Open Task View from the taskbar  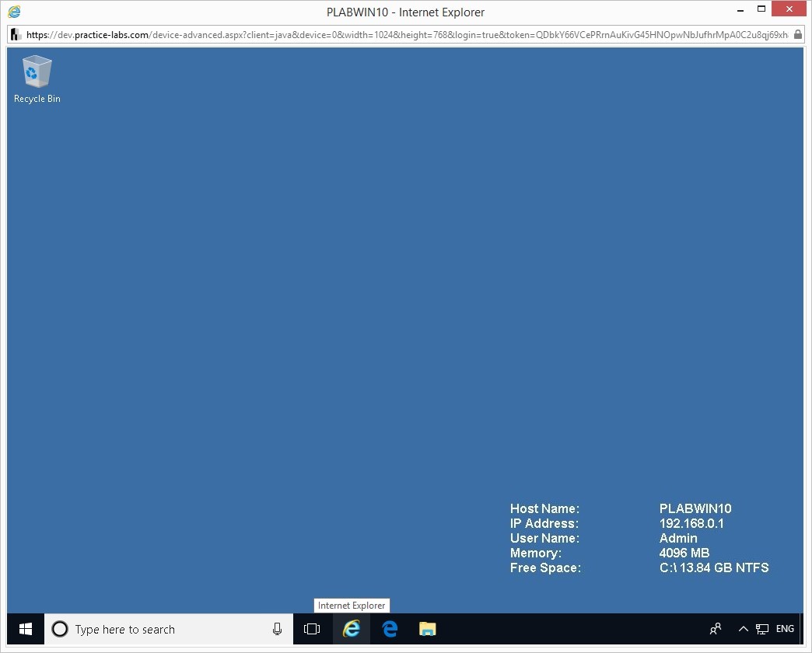tap(312, 629)
